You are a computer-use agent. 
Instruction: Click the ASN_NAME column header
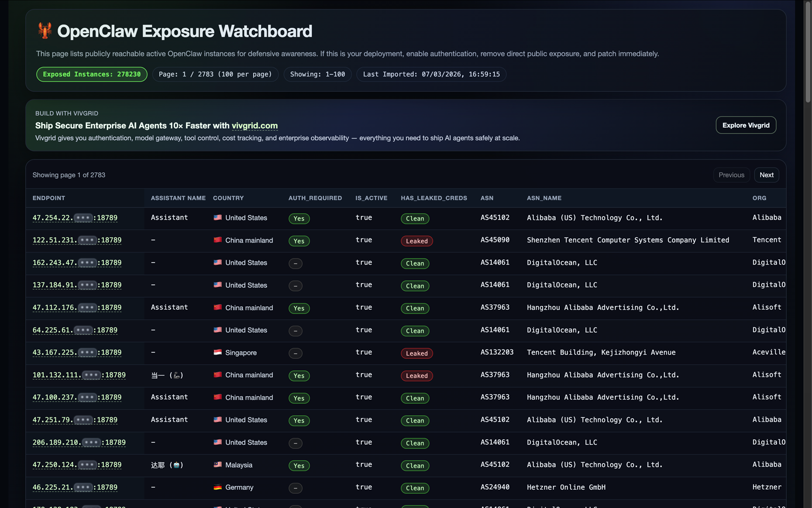point(544,198)
